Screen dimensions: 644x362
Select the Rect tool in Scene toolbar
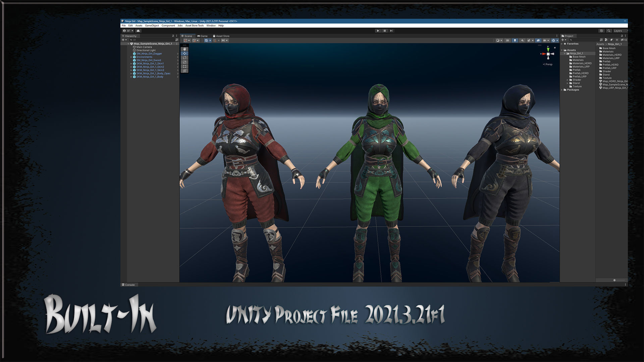pyautogui.click(x=184, y=66)
